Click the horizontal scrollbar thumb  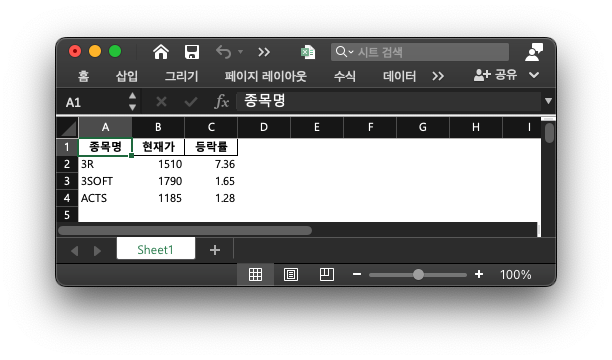tap(185, 230)
